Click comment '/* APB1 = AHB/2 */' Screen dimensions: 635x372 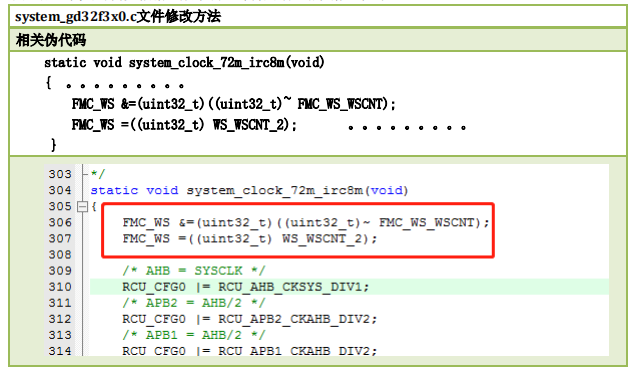coord(194,335)
